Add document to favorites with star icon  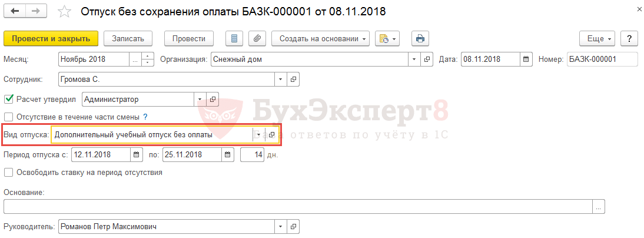pos(64,12)
